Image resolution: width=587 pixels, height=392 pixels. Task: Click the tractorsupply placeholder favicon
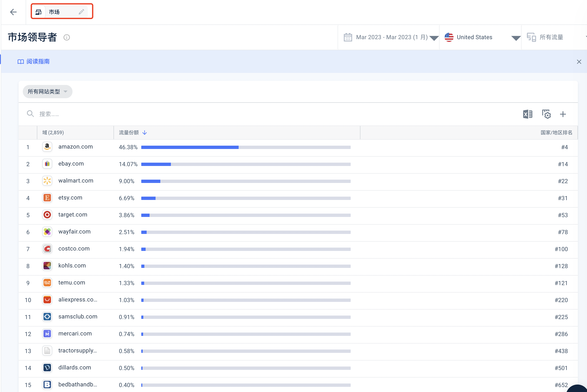[x=47, y=351]
